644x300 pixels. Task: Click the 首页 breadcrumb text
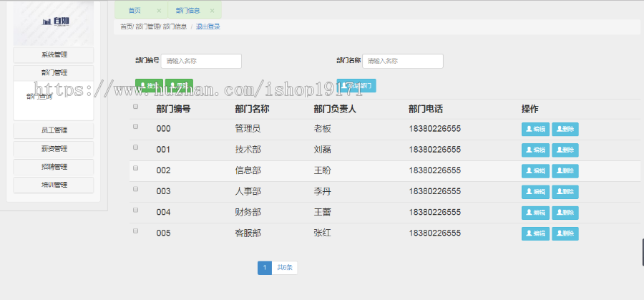click(127, 26)
